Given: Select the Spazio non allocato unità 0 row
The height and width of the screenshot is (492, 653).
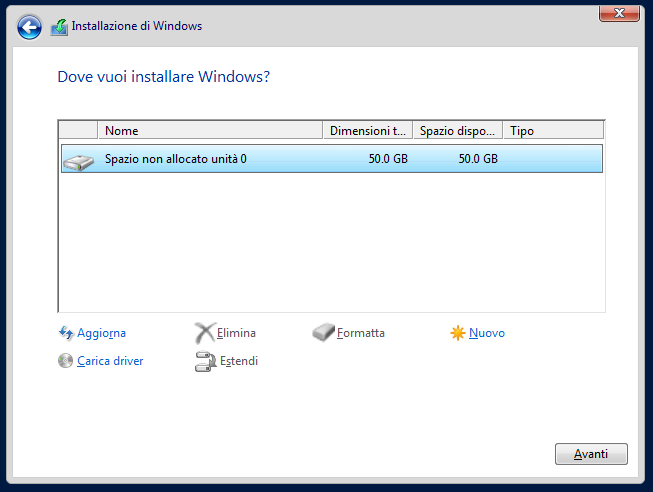Looking at the screenshot, I should [332, 159].
